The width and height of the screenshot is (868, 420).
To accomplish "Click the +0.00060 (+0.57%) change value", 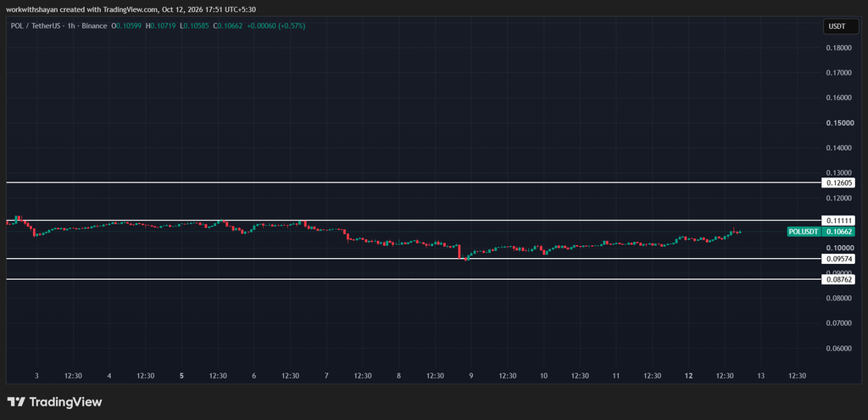I will click(276, 26).
